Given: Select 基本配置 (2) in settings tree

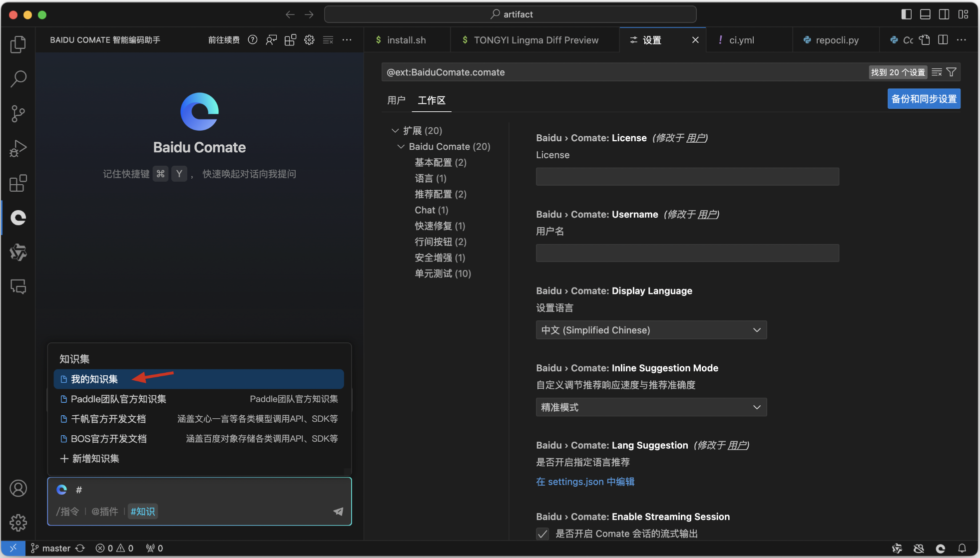Looking at the screenshot, I should [441, 163].
